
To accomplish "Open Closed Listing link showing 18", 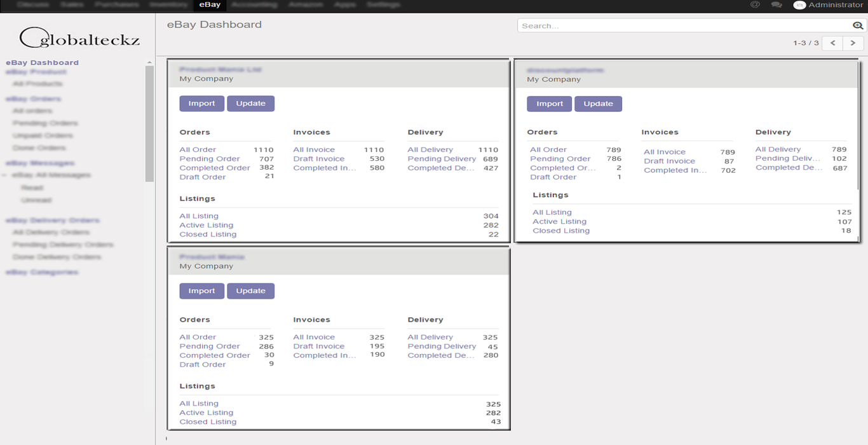I will coord(561,231).
